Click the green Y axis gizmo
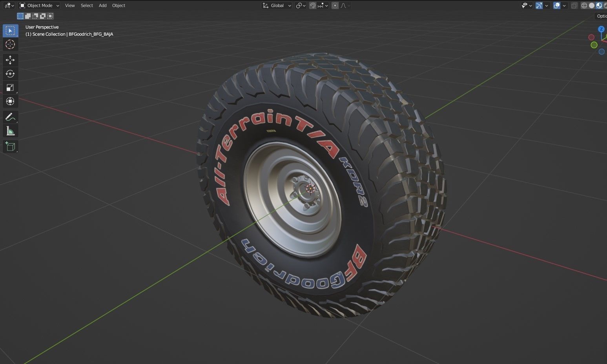607x364 pixels. [x=594, y=45]
